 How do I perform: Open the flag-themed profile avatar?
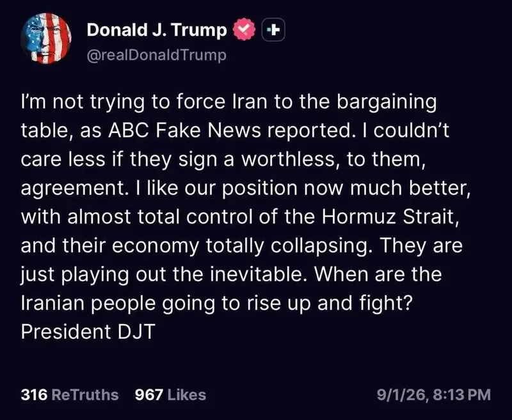click(x=46, y=38)
